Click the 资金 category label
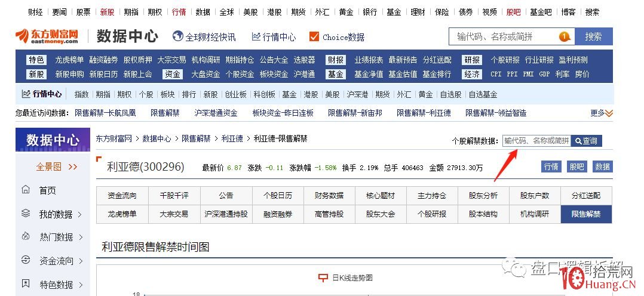644x296 pixels. 173,75
